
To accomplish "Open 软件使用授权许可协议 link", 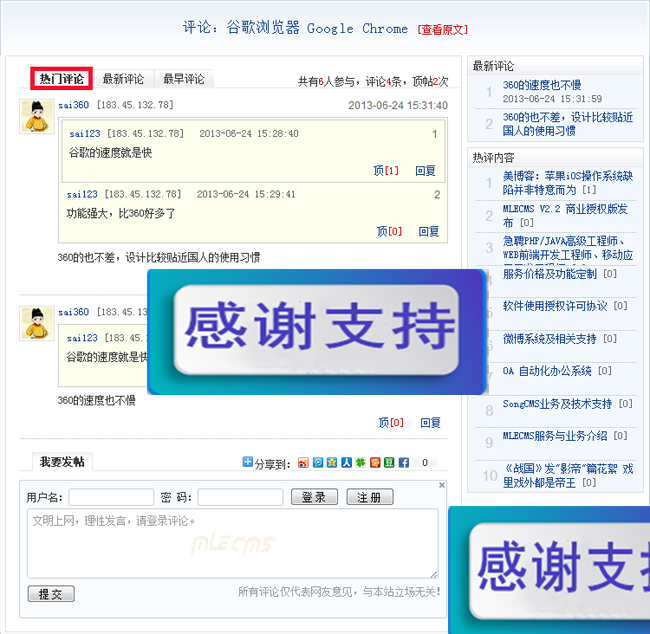I will click(555, 306).
